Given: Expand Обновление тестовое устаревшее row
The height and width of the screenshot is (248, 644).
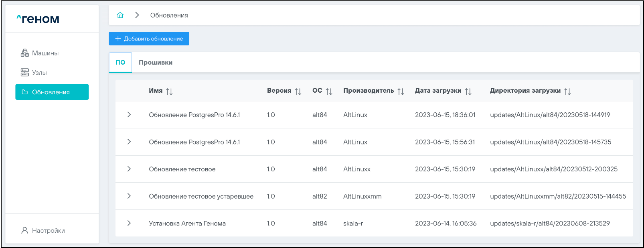Looking at the screenshot, I should 129,196.
